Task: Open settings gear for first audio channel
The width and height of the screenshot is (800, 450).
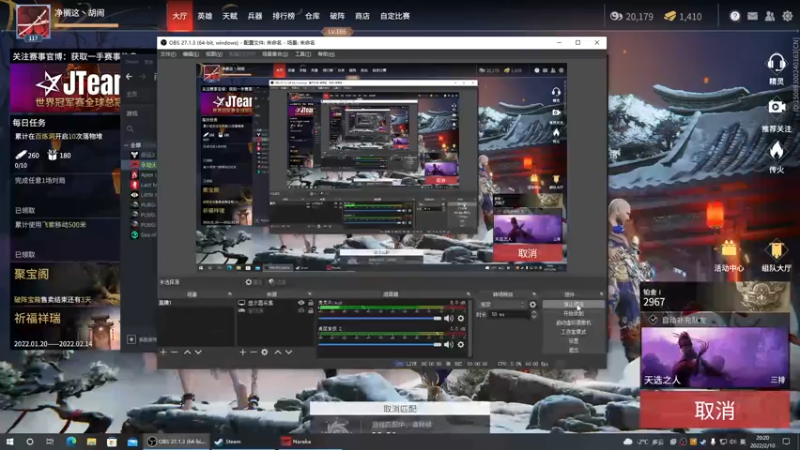Action: coord(461,318)
